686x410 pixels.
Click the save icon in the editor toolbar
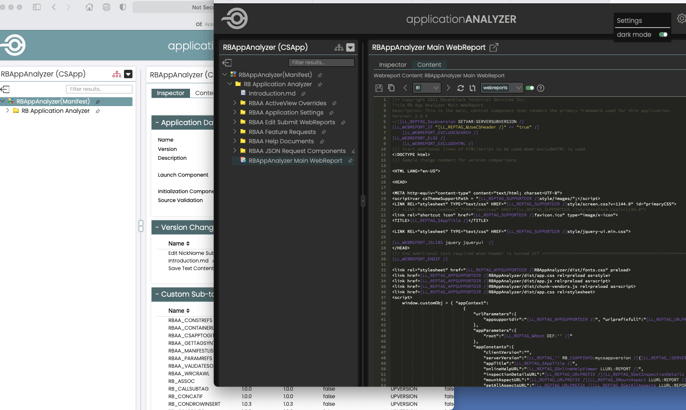point(379,88)
